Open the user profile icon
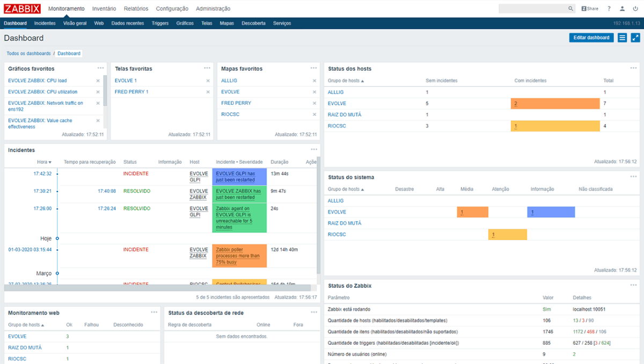Viewport: 644px width, 364px height. 622,9
